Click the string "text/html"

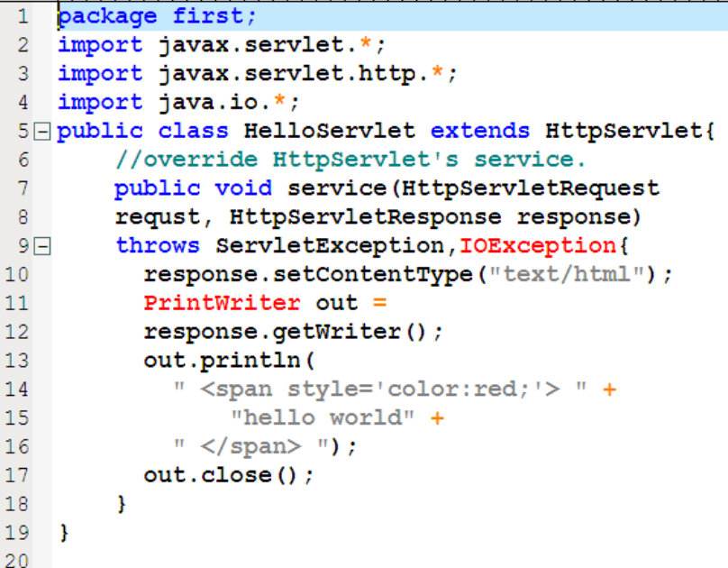(567, 274)
